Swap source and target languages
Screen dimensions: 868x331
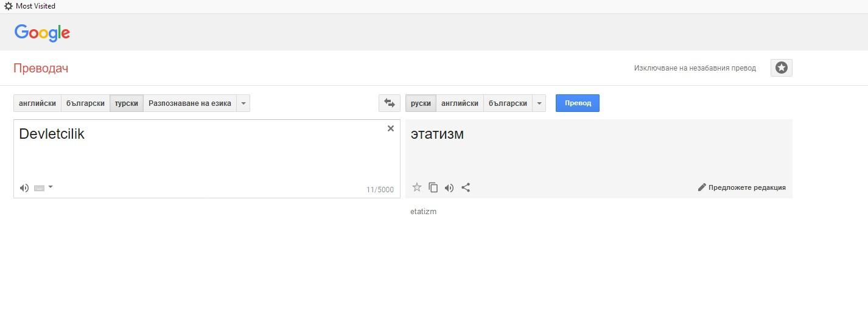click(390, 103)
